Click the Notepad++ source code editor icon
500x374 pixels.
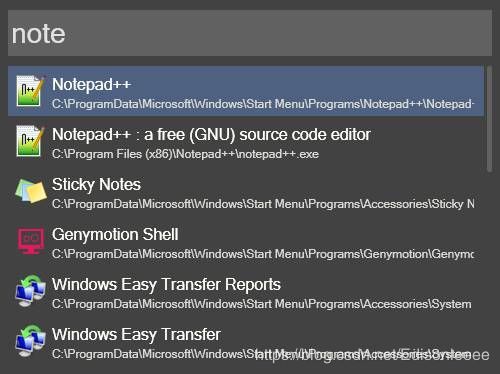[30, 141]
